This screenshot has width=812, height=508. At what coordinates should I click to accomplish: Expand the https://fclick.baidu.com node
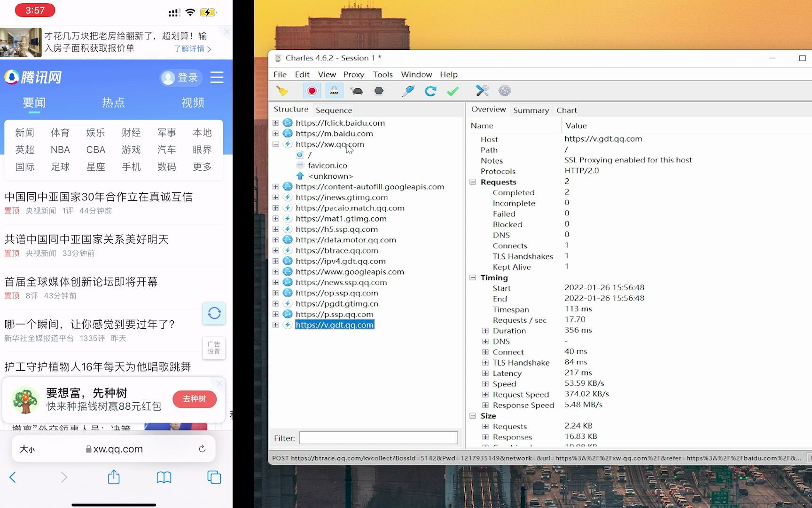pos(276,123)
